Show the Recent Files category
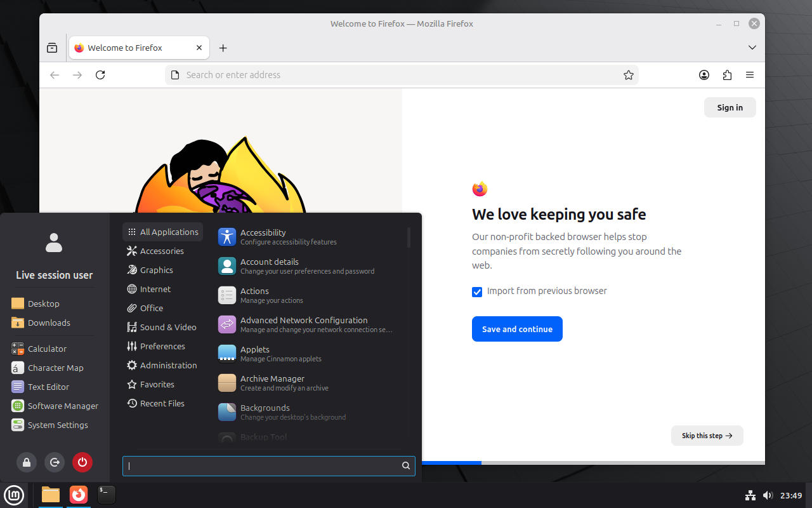The height and width of the screenshot is (508, 812). pos(162,403)
